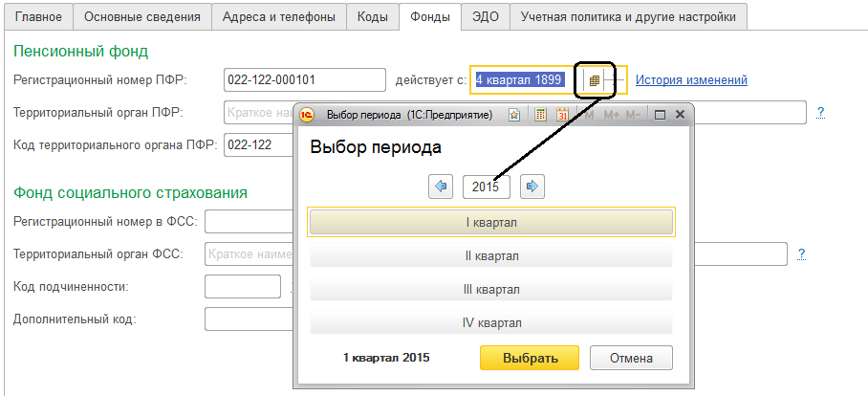Click the Территориальный орган ФСС field
Image resolution: width=868 pixels, height=396 pixels.
click(496, 254)
